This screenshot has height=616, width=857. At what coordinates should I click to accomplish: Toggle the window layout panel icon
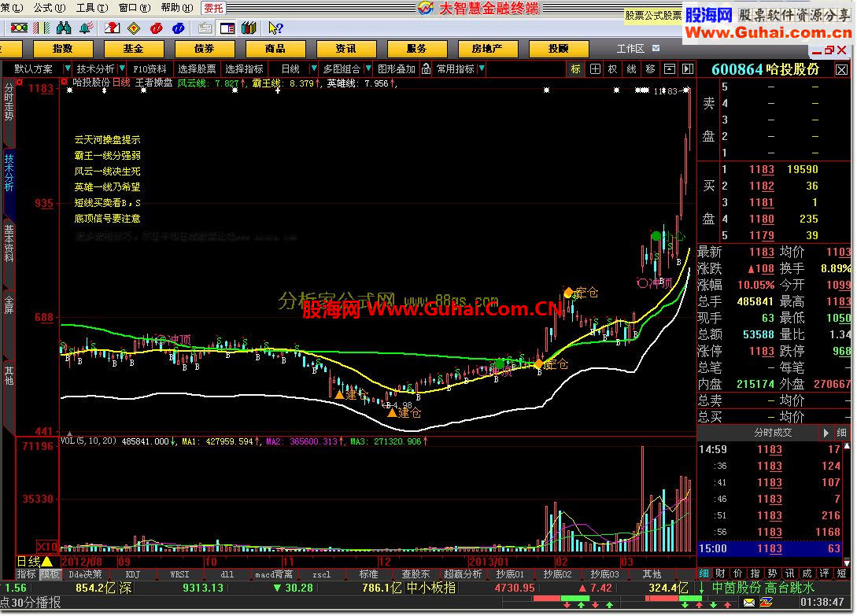[227, 28]
